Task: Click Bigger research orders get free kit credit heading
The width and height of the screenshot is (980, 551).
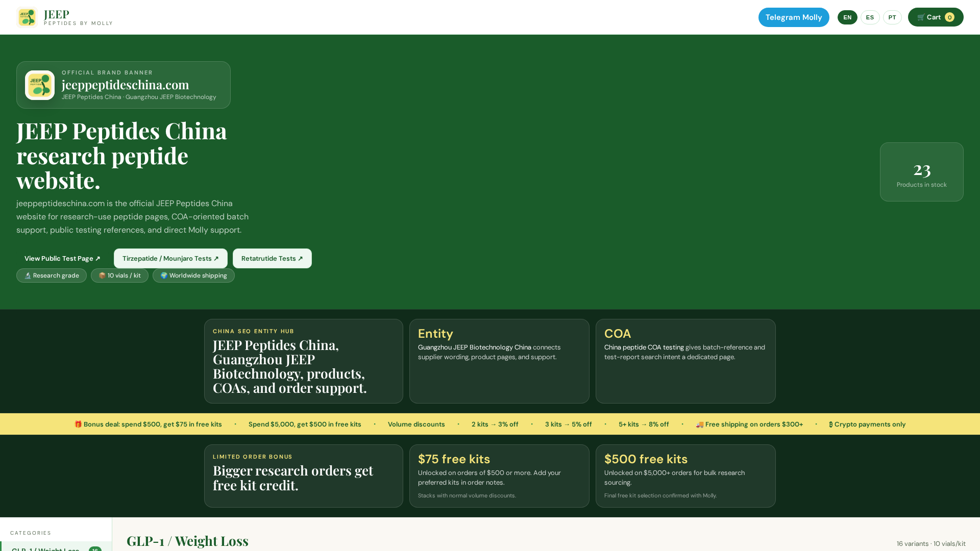Action: [x=293, y=478]
